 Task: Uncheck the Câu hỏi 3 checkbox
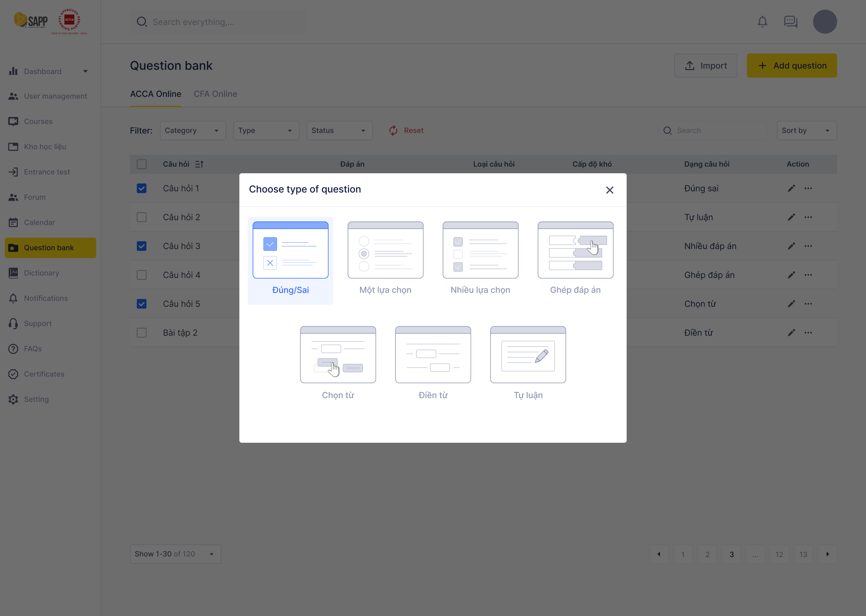pyautogui.click(x=141, y=246)
